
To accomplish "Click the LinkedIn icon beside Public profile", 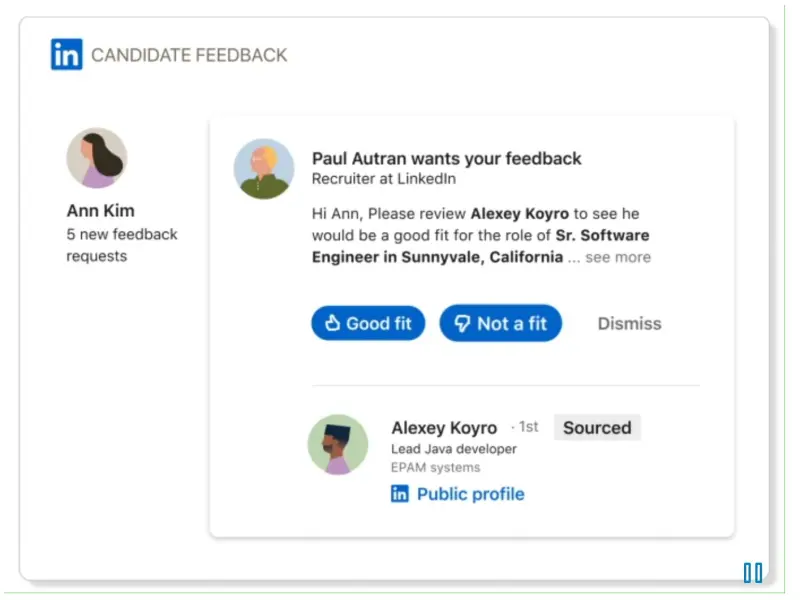I will (400, 494).
